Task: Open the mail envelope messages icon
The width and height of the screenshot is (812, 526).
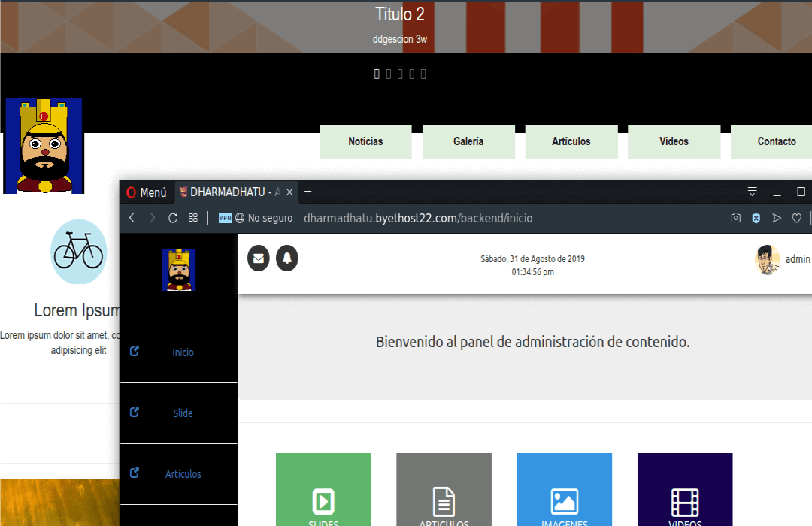Action: [x=259, y=258]
